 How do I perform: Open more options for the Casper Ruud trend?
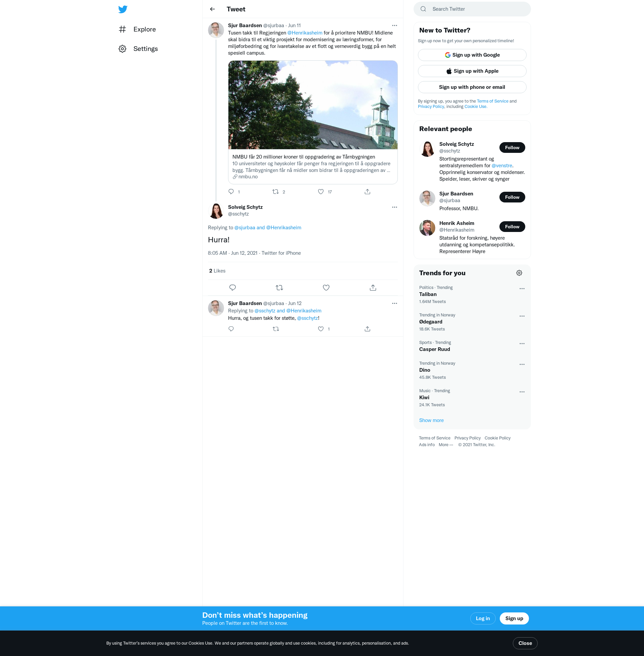point(522,344)
